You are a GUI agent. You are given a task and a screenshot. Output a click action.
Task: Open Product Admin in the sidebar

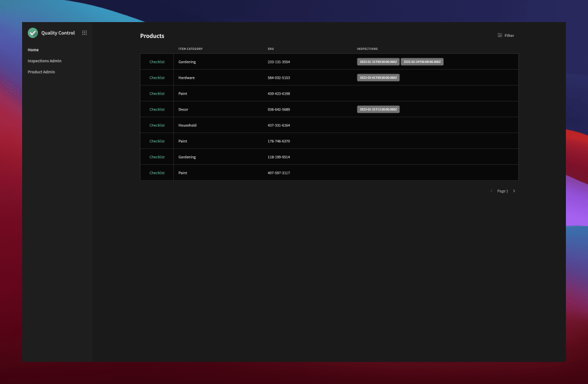41,72
